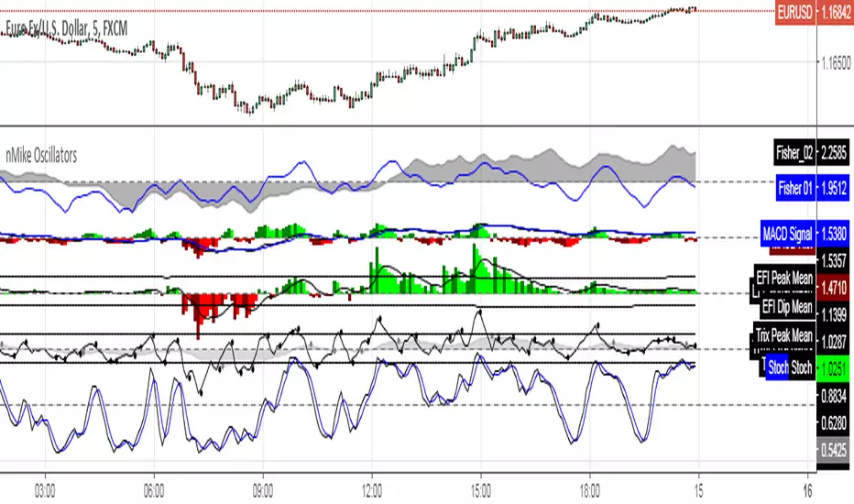Click the 09:00 time axis label
Screen dimensions: 854x504
(262, 491)
